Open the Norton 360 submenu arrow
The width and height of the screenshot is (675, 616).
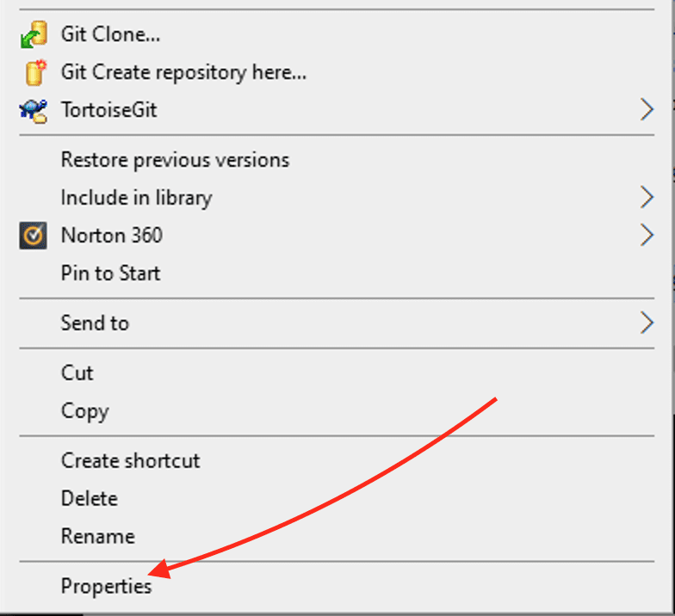pos(647,236)
